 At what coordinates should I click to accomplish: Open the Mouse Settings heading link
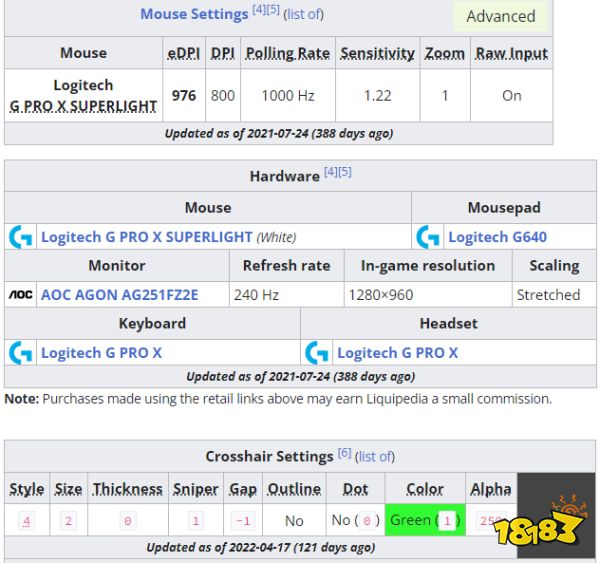(x=194, y=14)
